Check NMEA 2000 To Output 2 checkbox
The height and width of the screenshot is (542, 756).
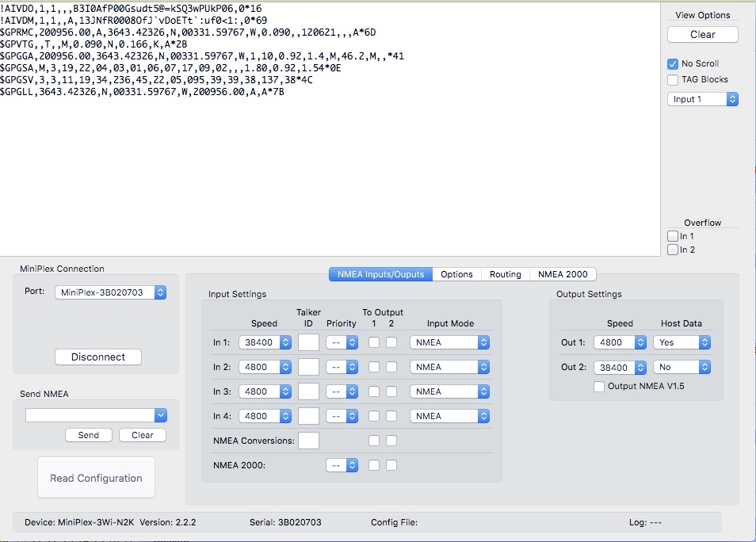tap(391, 465)
